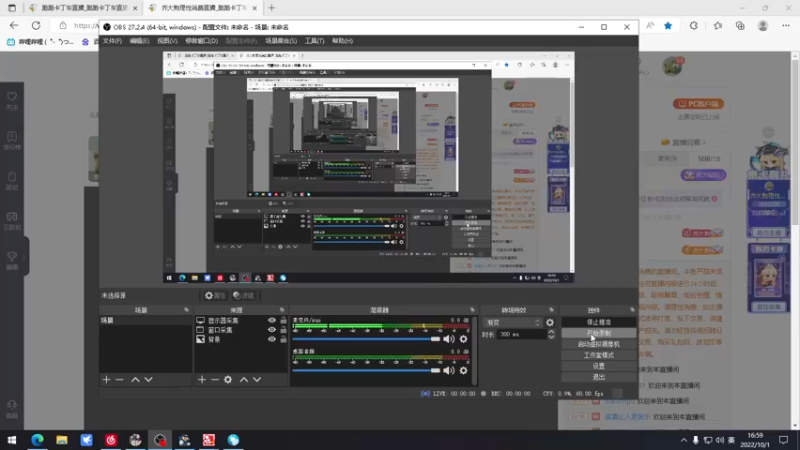Show hidden system tray icons chevron
Screen dimensions: 800x450
point(684,440)
